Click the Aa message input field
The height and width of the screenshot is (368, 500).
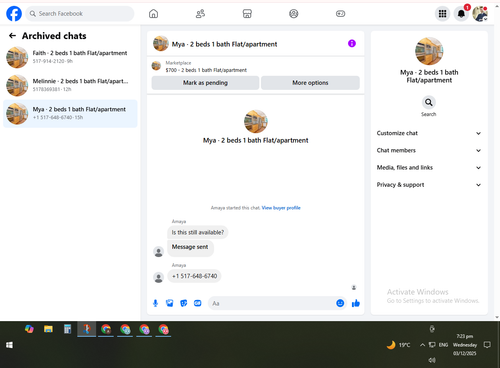[x=272, y=303]
